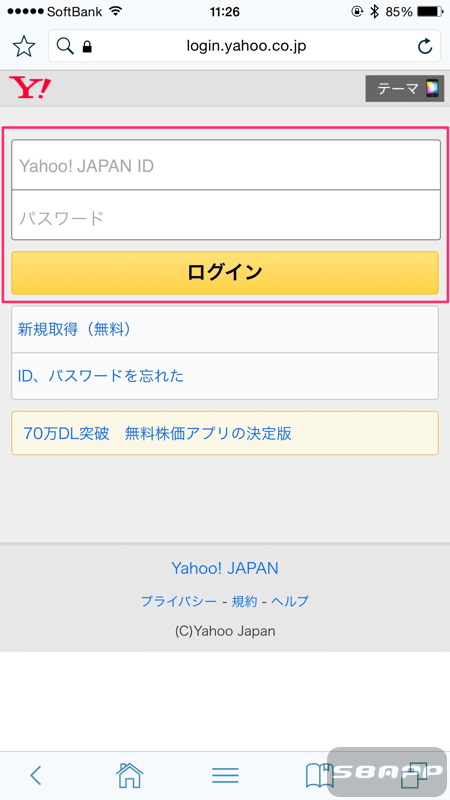The image size is (450, 800).
Task: Open bookmarks book icon
Action: [319, 776]
